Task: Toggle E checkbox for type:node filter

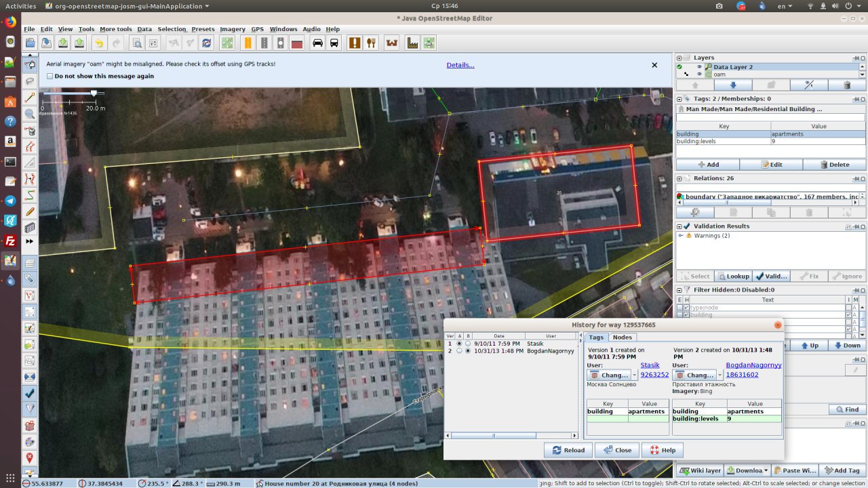Action: [680, 308]
